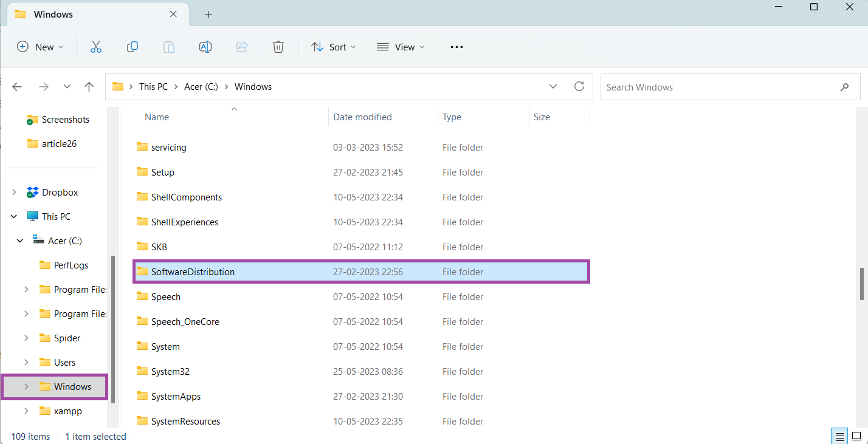Click the file list vertical scrollbar thumb
Viewport: 868px width, 444px height.
click(x=861, y=284)
